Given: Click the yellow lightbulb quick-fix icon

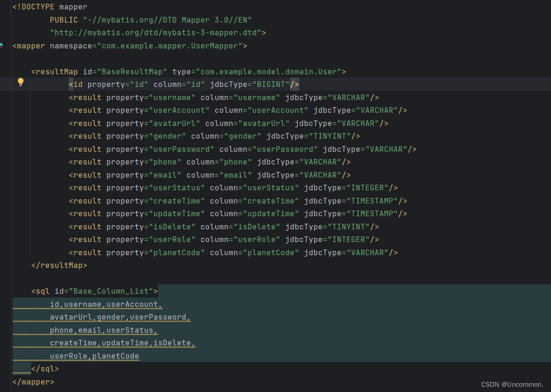Looking at the screenshot, I should click(21, 82).
